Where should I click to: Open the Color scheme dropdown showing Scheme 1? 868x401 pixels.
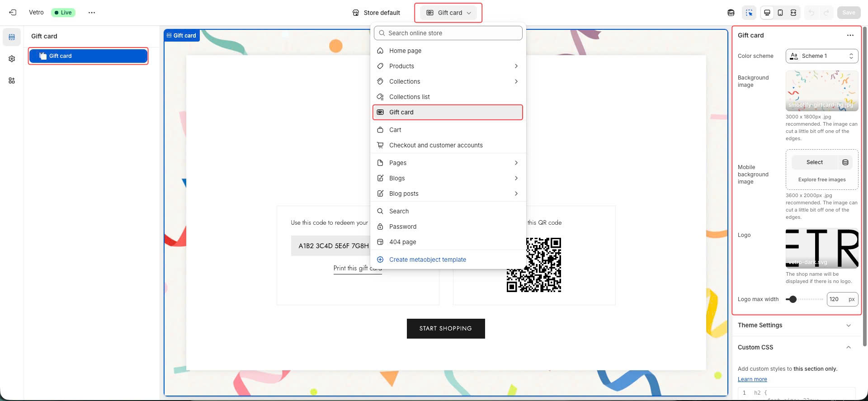[x=821, y=56]
